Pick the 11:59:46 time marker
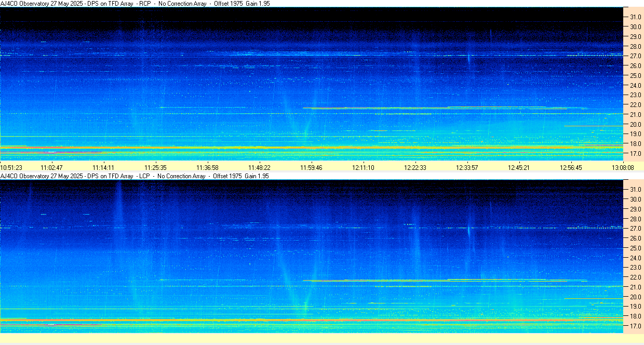 (311, 167)
